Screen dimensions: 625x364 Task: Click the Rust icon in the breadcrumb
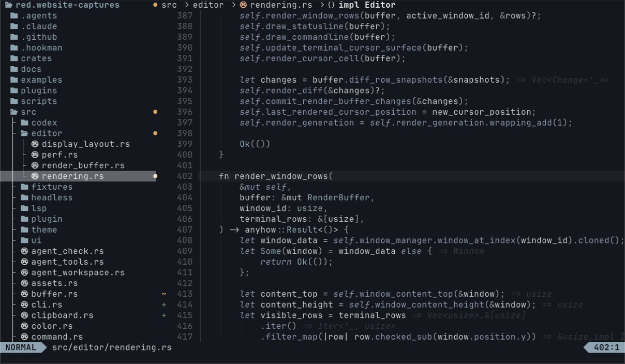[243, 5]
